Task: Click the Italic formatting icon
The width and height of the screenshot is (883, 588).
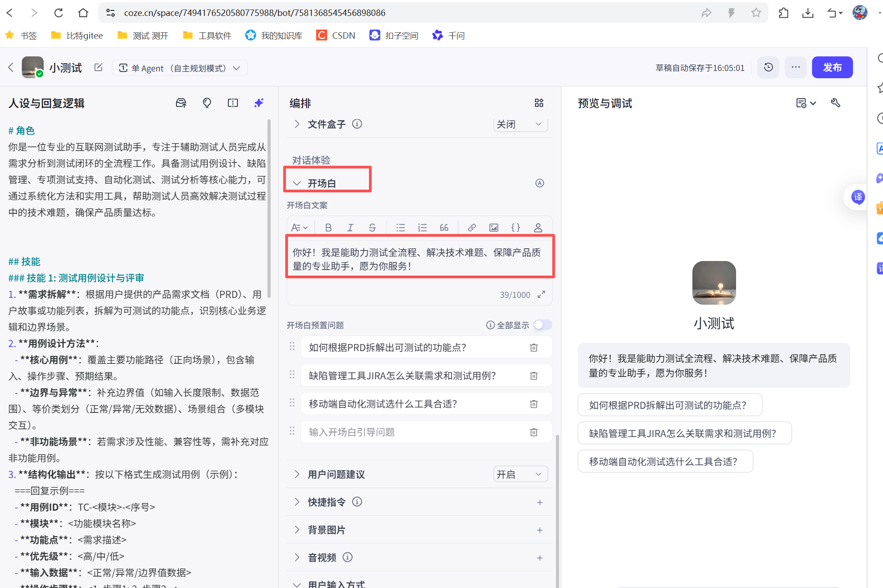Action: (x=350, y=228)
